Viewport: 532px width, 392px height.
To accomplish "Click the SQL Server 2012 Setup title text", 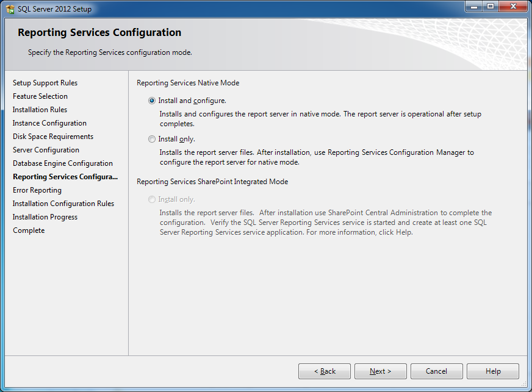I will 55,9.
